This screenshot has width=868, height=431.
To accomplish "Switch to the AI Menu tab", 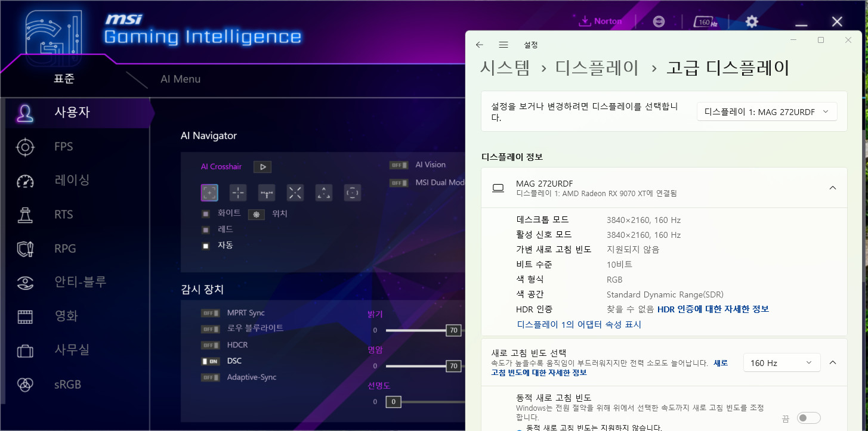I will tap(180, 79).
